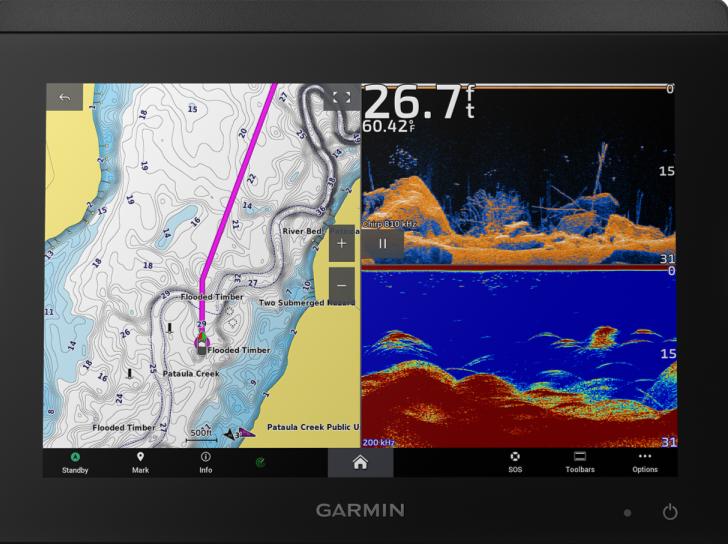Viewport: 728px width, 544px height.
Task: Tap the 200 kHz sonar frequency label
Action: tap(378, 442)
